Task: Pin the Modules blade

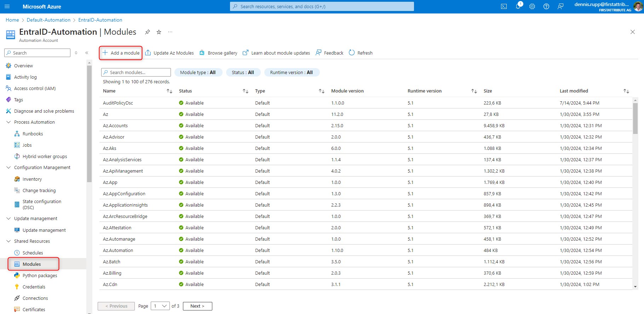Action: click(148, 32)
